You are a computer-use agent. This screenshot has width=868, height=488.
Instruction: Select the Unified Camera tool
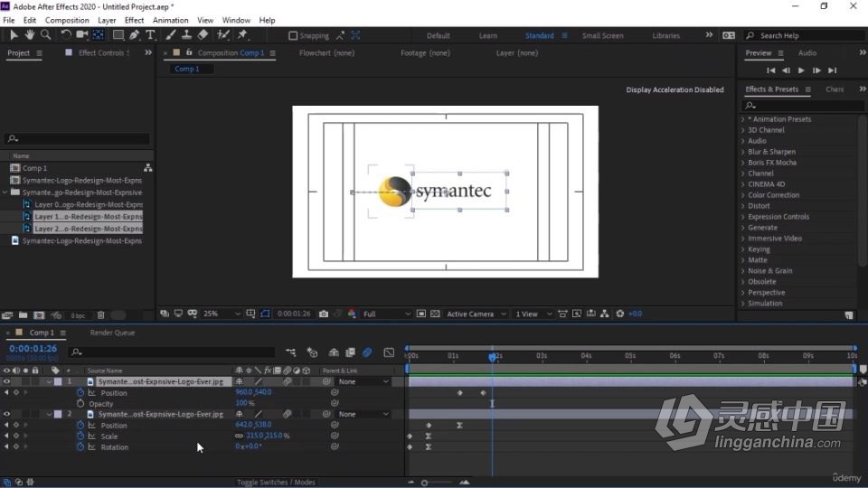(x=82, y=35)
